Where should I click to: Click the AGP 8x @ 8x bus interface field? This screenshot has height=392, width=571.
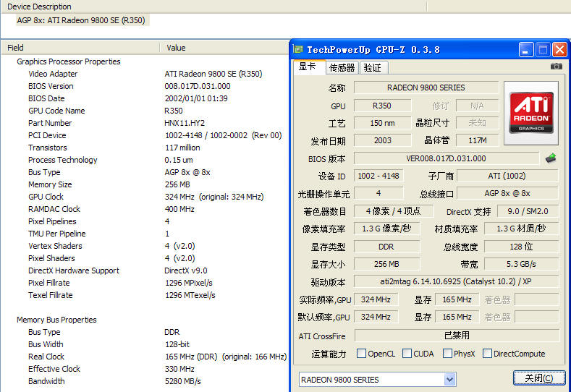point(507,193)
